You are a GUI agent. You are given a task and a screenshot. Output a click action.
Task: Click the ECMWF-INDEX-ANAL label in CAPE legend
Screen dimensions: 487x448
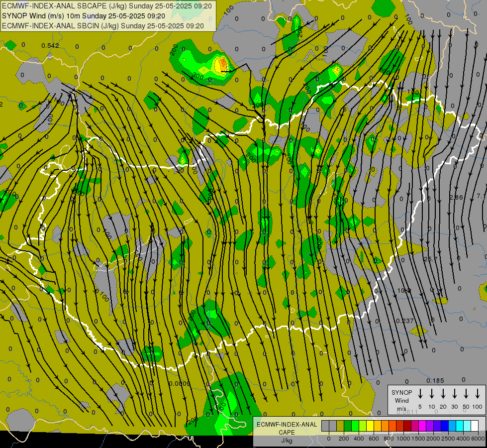[287, 425]
